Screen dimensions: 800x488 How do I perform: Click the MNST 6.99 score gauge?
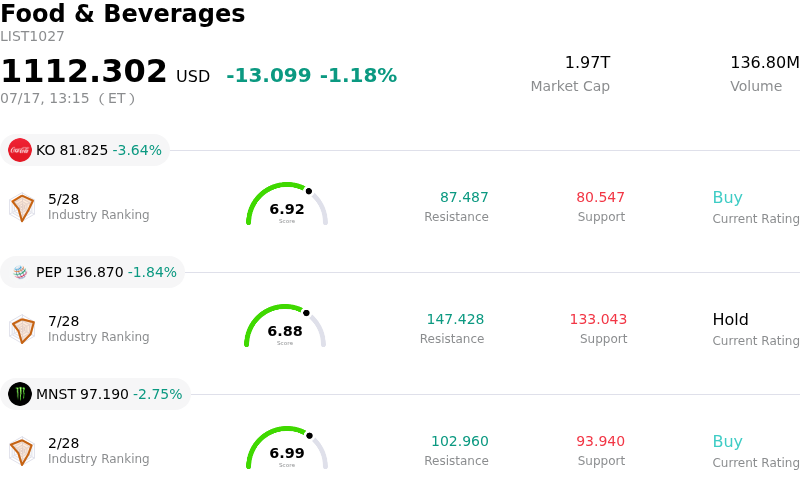pyautogui.click(x=287, y=448)
